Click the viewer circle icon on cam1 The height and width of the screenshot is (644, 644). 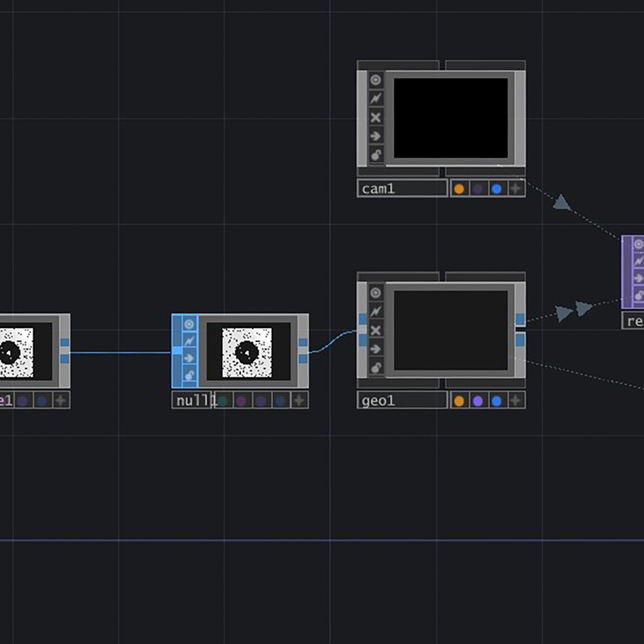click(x=376, y=80)
